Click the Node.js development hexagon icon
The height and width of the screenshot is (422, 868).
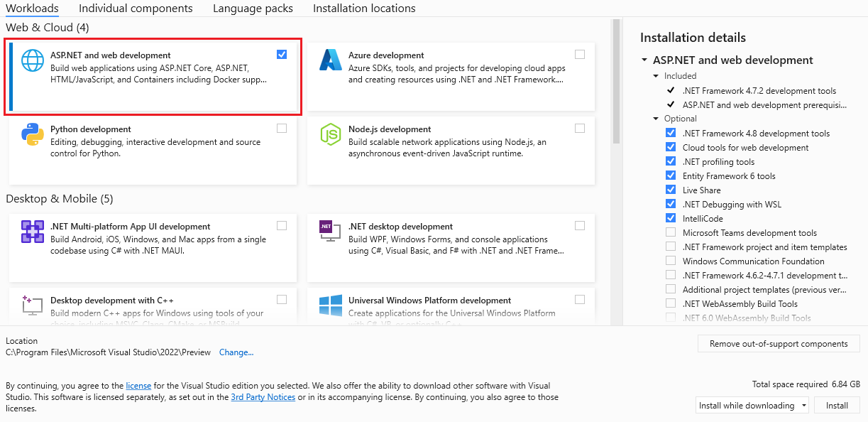click(x=331, y=134)
